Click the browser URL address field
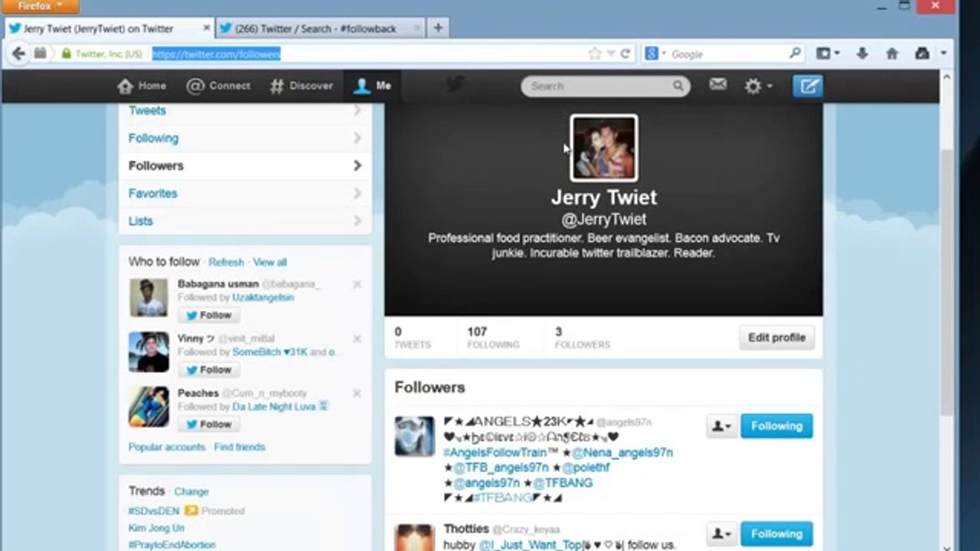The width and height of the screenshot is (980, 551). tap(367, 54)
